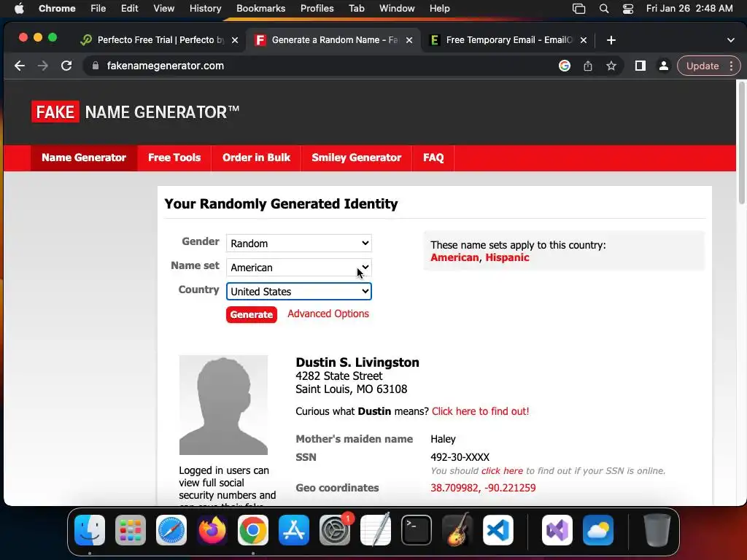The height and width of the screenshot is (560, 747).
Task: Open Finder from the dock
Action: (x=90, y=530)
